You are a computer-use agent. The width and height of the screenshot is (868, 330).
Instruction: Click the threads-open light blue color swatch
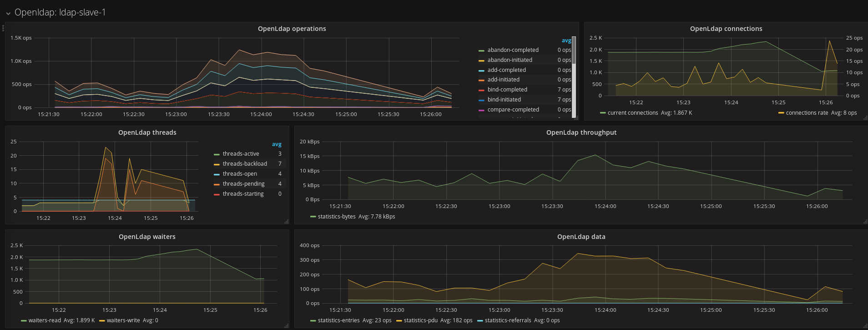[217, 174]
